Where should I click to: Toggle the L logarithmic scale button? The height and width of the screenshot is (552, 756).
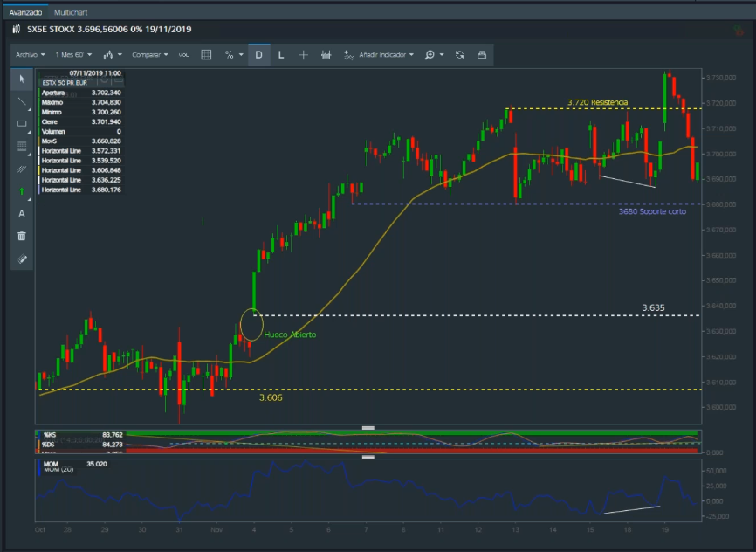[x=280, y=54]
